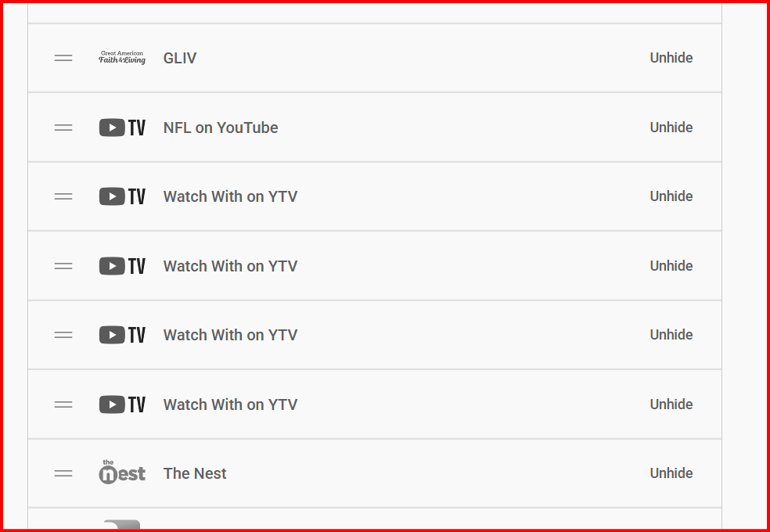Click YouTube TV logo in second Watch With row
The width and height of the screenshot is (770, 532).
[x=122, y=266]
